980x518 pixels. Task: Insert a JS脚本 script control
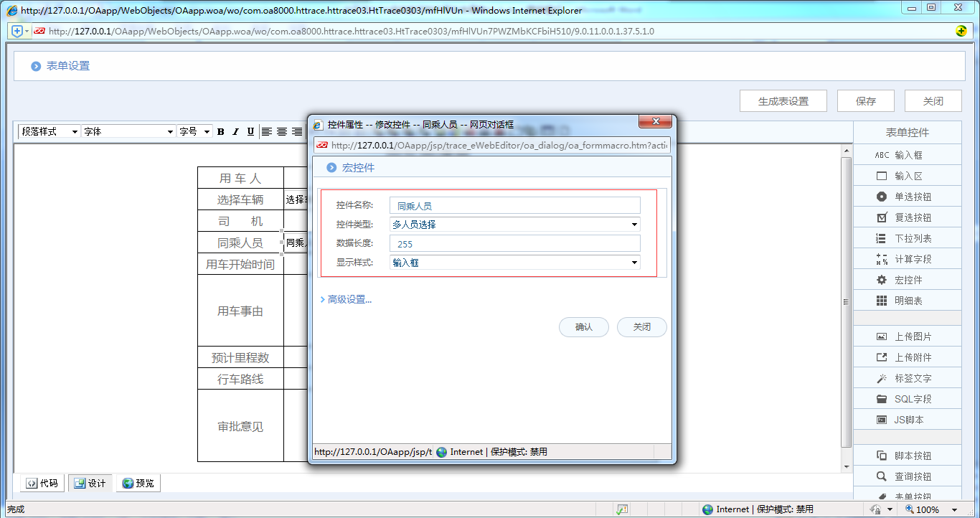click(907, 419)
